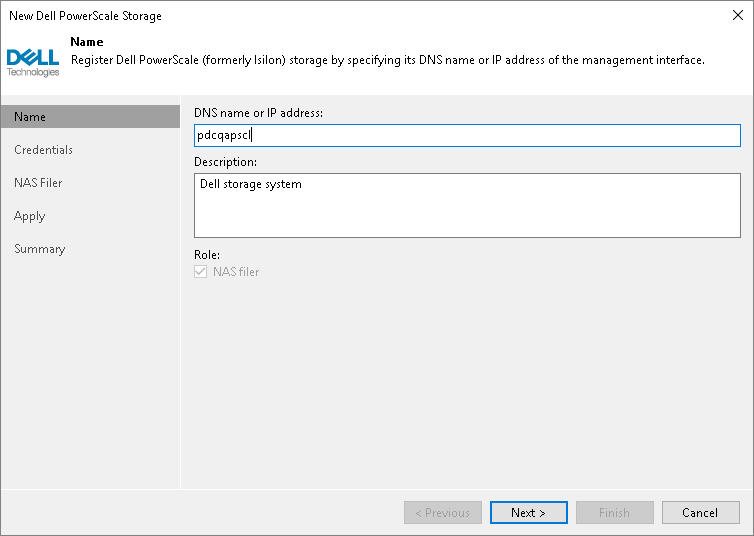Click the window title 'New Dell PowerScale Storage'
The image size is (754, 536).
click(85, 16)
